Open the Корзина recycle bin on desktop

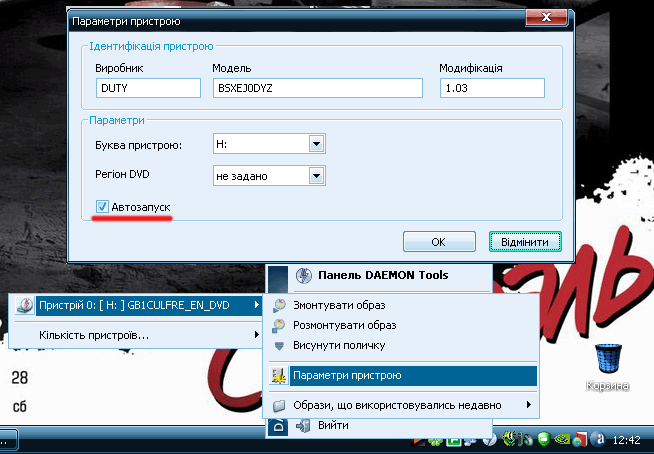click(609, 358)
